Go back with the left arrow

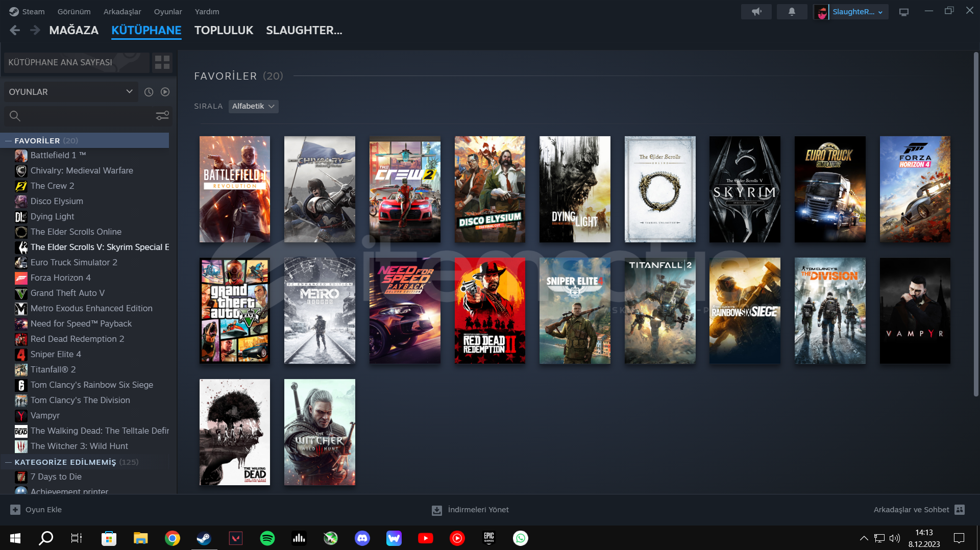point(15,31)
